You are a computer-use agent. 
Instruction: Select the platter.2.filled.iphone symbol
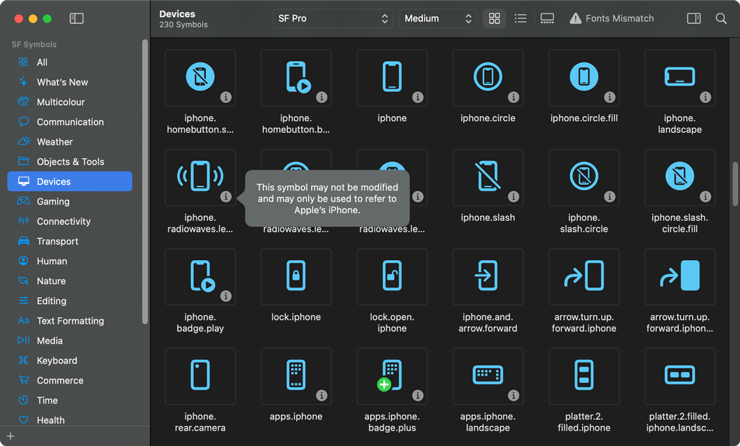[x=584, y=377]
